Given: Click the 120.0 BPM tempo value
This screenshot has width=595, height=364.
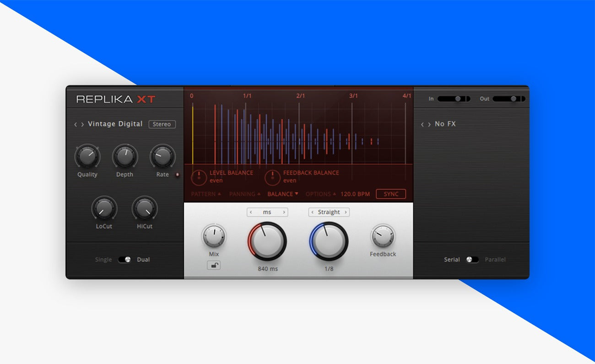Looking at the screenshot, I should 355,194.
